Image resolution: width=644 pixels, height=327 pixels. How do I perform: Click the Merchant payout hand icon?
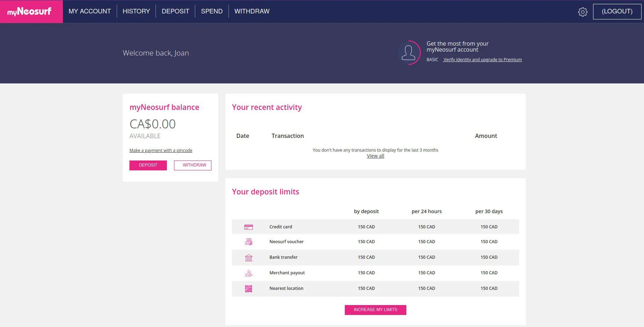[x=249, y=273]
